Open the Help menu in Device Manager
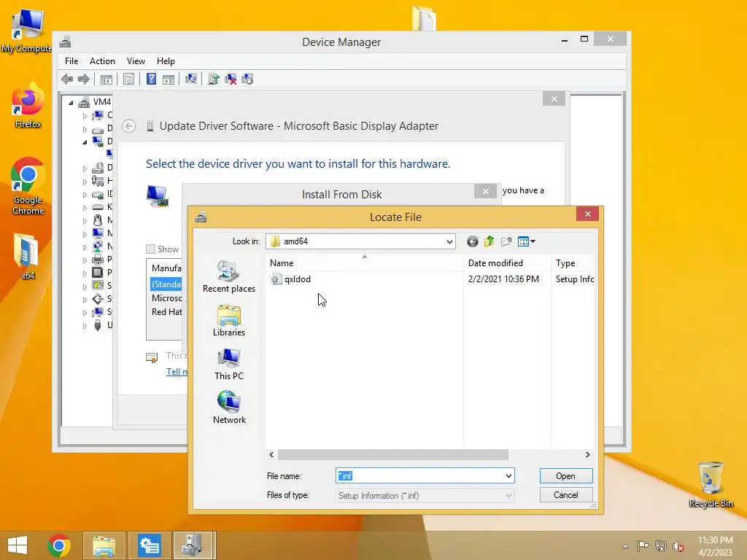The height and width of the screenshot is (560, 747). coord(166,61)
